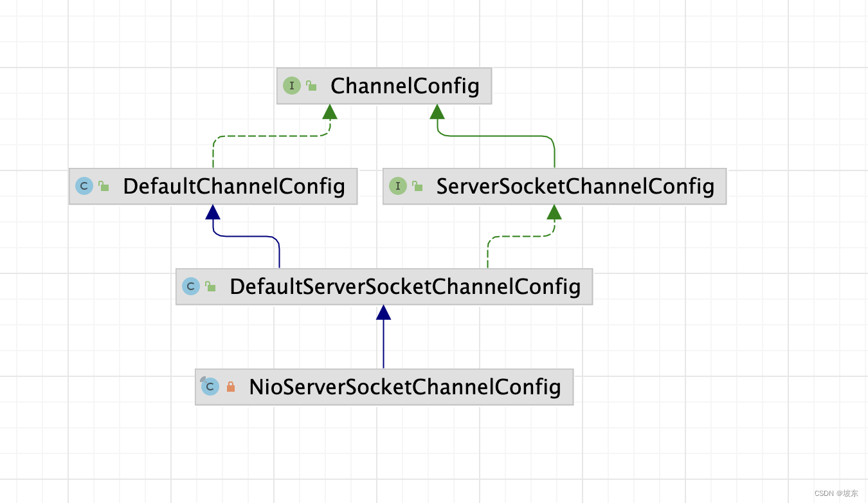Select the DefaultChannelConfig class node

pyautogui.click(x=213, y=187)
